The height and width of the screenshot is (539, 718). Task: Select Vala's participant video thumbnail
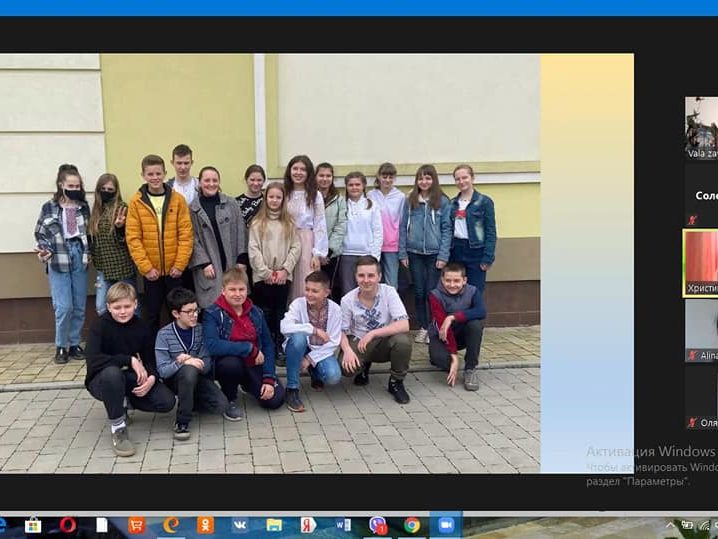coord(701,125)
